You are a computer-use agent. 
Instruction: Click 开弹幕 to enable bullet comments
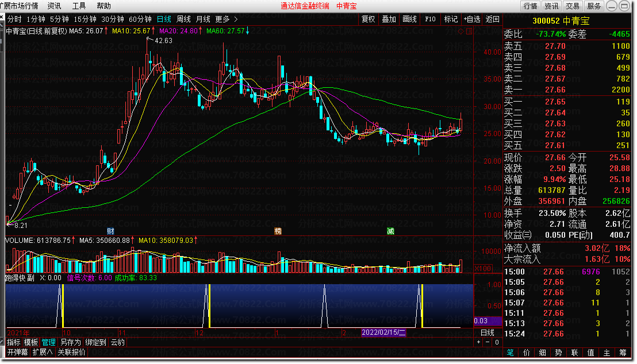tap(17, 352)
